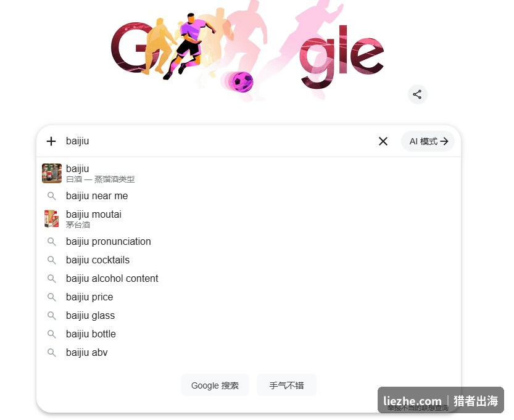
Task: Select baijiu price suggestion
Action: click(x=249, y=297)
